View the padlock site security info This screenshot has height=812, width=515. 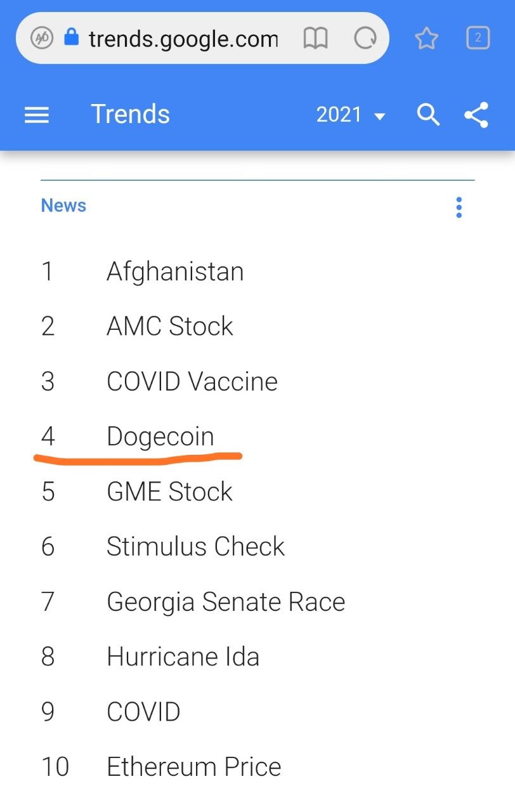pyautogui.click(x=72, y=38)
